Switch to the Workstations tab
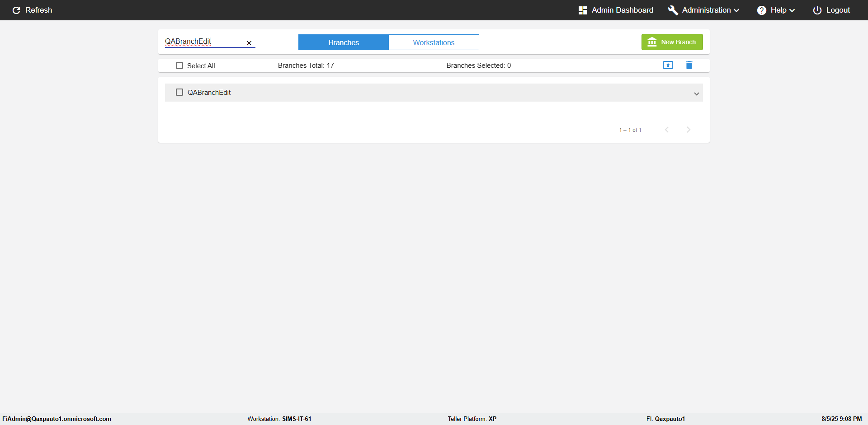868x425 pixels. coord(434,42)
